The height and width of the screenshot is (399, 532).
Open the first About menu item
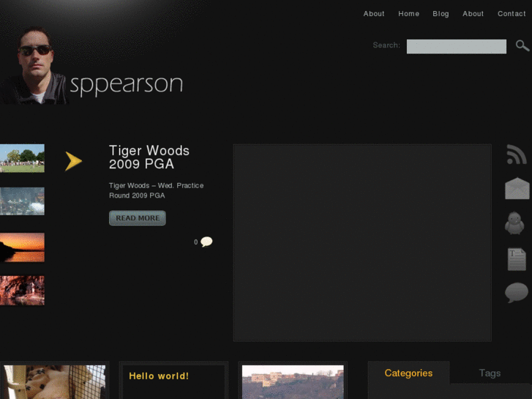(x=374, y=14)
